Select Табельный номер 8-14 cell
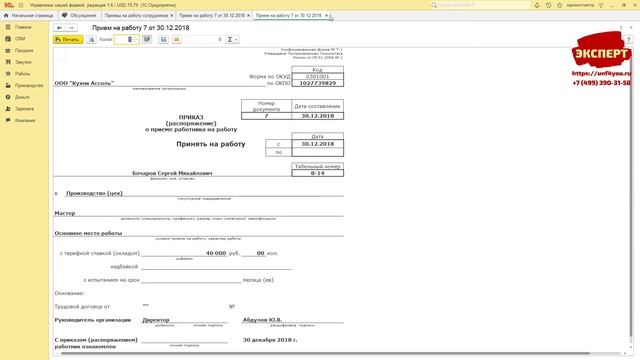The image size is (640, 360). coord(318,173)
